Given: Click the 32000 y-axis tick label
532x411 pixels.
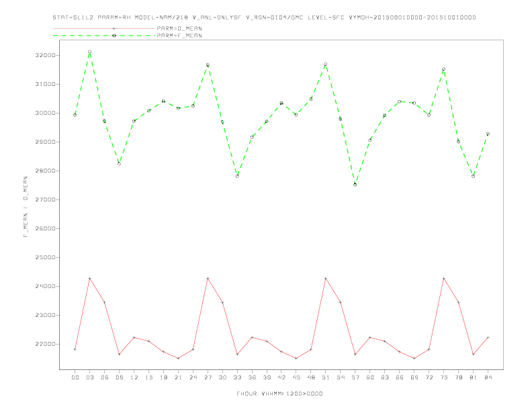Looking at the screenshot, I should (x=44, y=55).
